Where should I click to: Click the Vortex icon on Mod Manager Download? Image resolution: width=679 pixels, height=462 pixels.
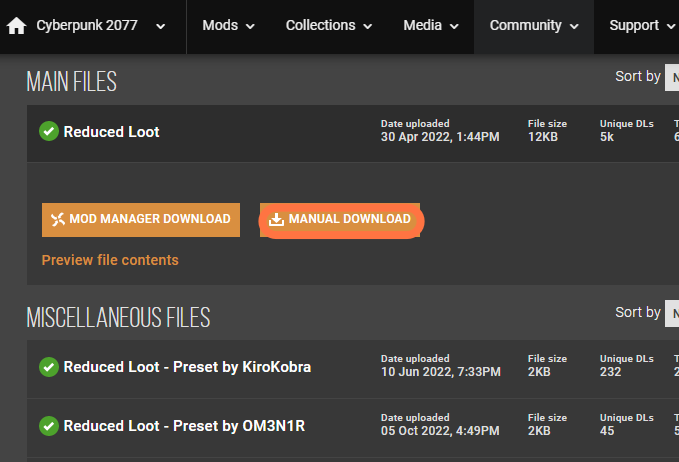pyautogui.click(x=58, y=220)
